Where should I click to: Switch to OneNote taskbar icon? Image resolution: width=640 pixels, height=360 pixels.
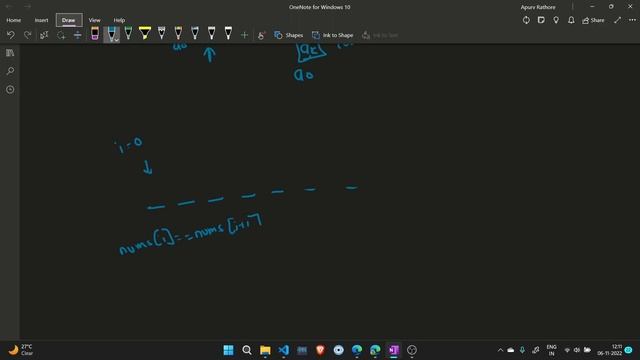[x=393, y=350]
